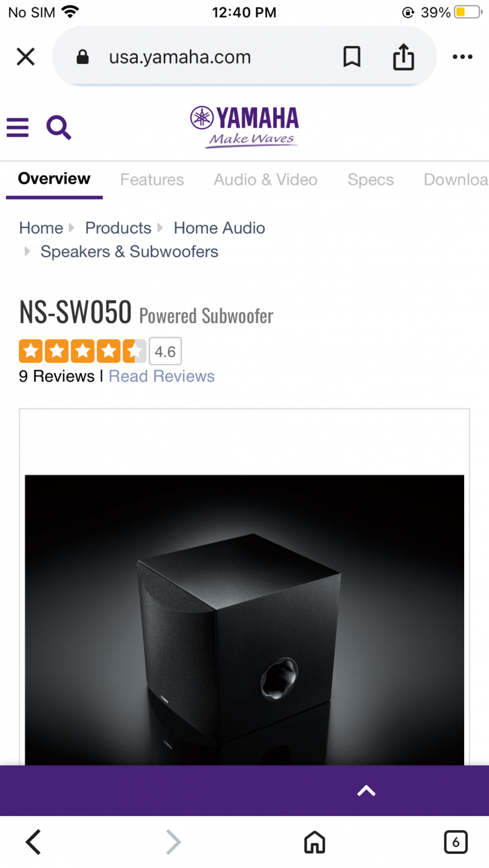Switch to the Features tab
Viewport: 489px width, 868px height.
tap(152, 180)
